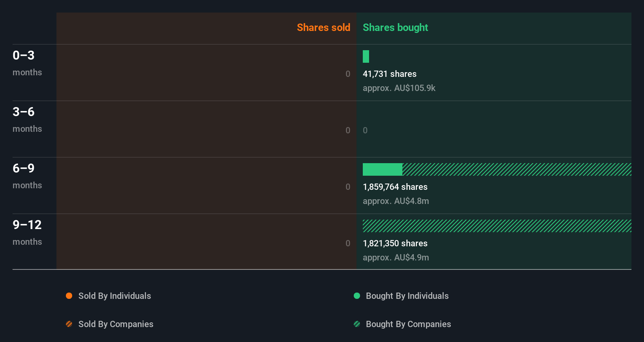
Task: Click the 41,731 shares value
Action: (x=389, y=74)
